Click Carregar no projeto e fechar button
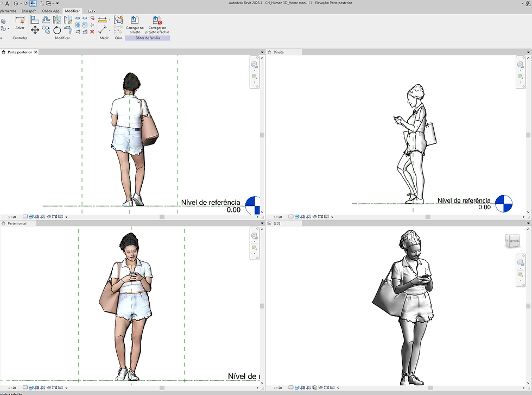The image size is (532, 395). pyautogui.click(x=157, y=25)
